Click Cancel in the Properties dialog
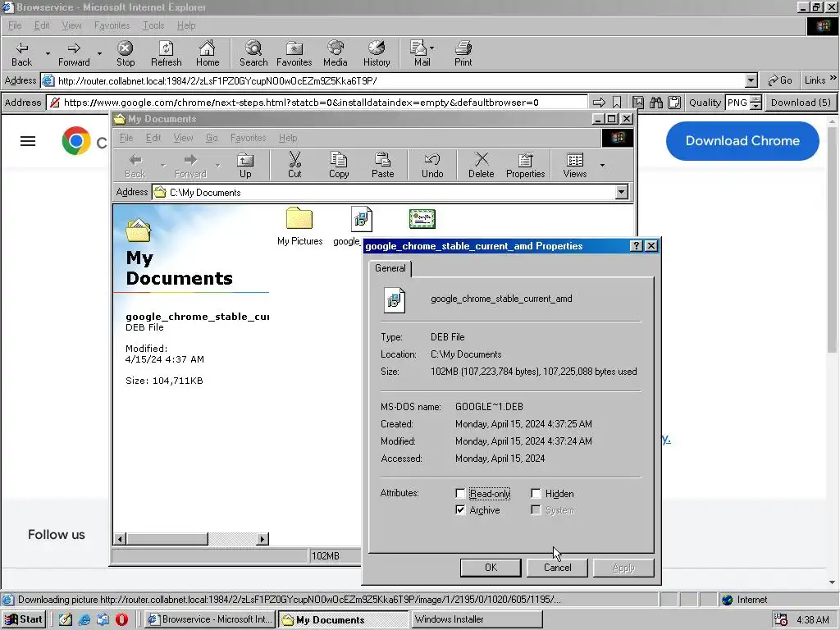This screenshot has height=630, width=840. tap(557, 568)
